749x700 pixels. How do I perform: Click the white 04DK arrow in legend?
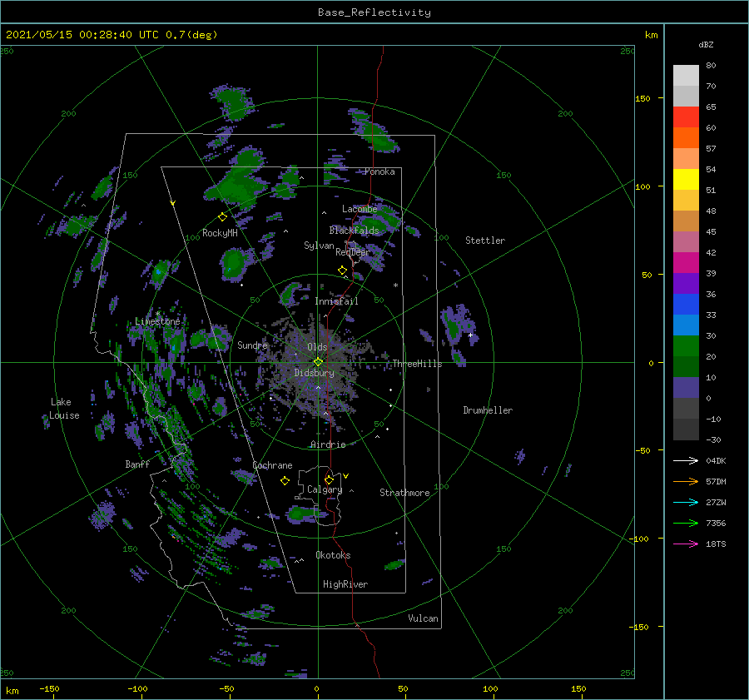[x=686, y=461]
